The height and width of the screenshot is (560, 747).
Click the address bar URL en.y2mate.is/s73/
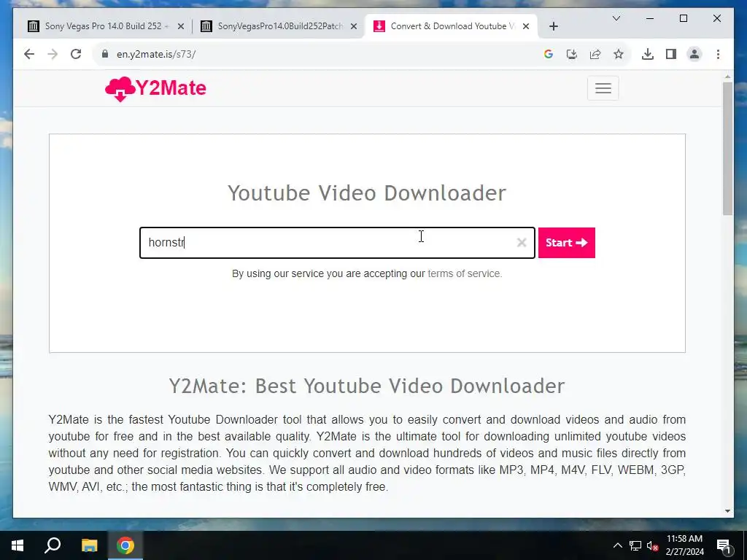pyautogui.click(x=156, y=54)
